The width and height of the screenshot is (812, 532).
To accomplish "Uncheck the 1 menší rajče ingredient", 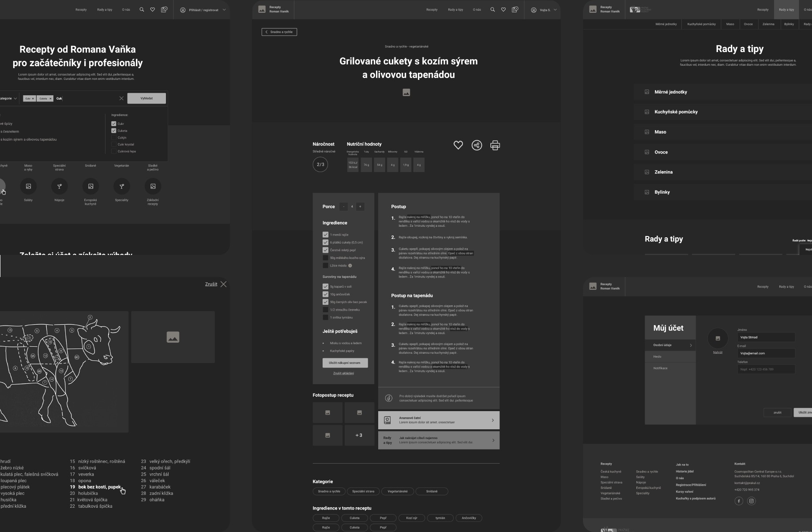I will point(325,235).
